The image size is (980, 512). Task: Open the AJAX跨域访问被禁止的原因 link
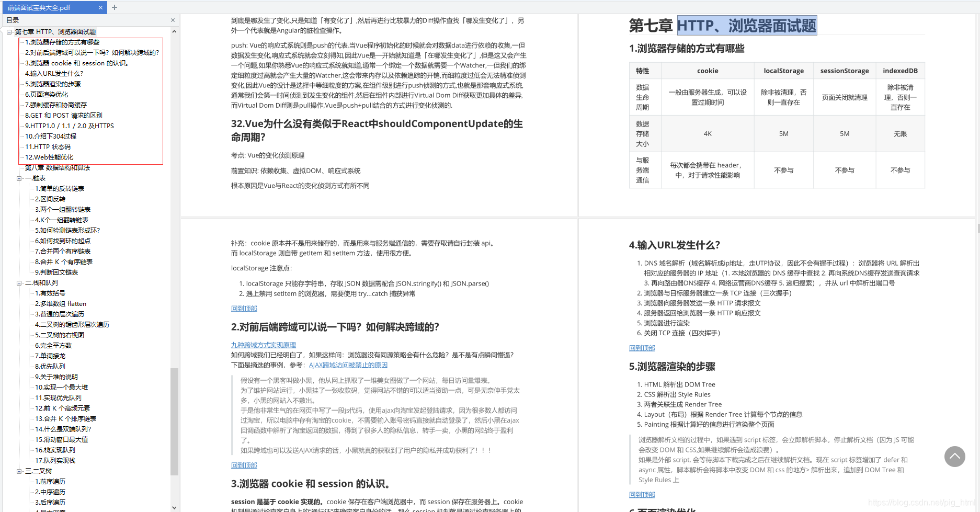(x=348, y=365)
